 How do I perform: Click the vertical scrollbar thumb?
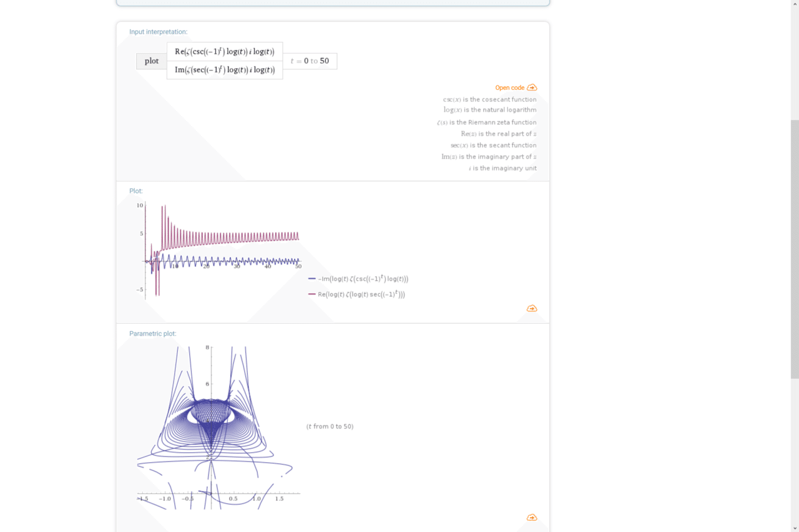click(795, 249)
